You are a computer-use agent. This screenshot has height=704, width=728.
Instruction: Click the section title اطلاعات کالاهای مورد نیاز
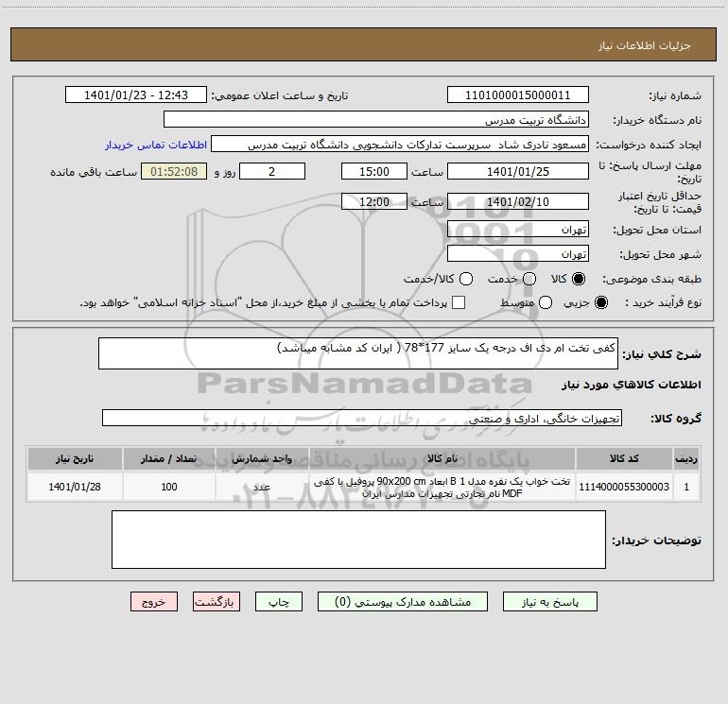[x=631, y=385]
